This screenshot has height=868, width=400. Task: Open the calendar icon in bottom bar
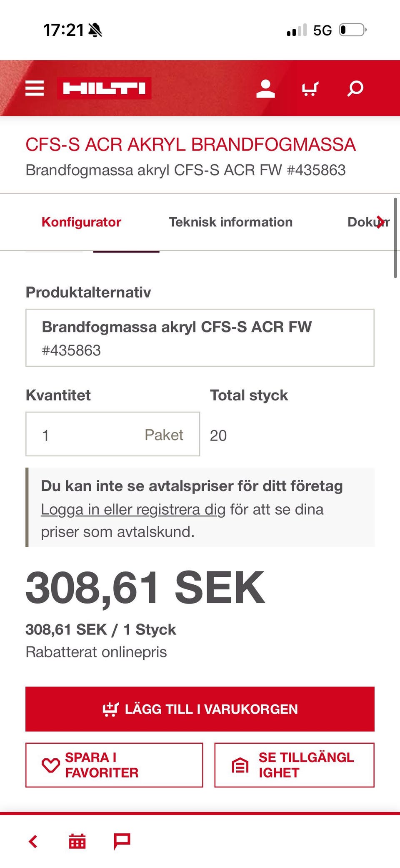pos(77,841)
